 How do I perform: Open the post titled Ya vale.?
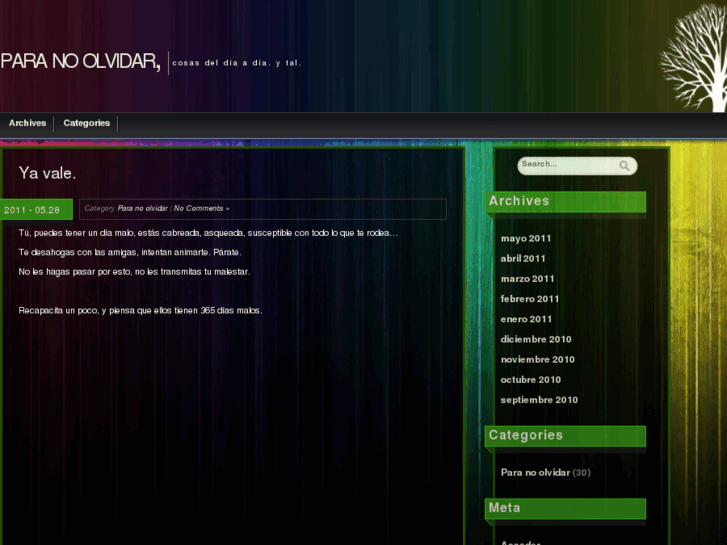(47, 173)
